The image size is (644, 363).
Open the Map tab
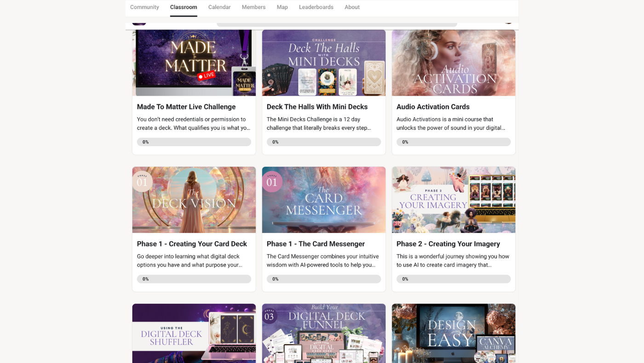[282, 7]
